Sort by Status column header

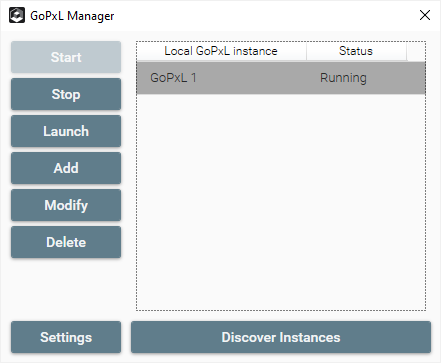coord(356,51)
